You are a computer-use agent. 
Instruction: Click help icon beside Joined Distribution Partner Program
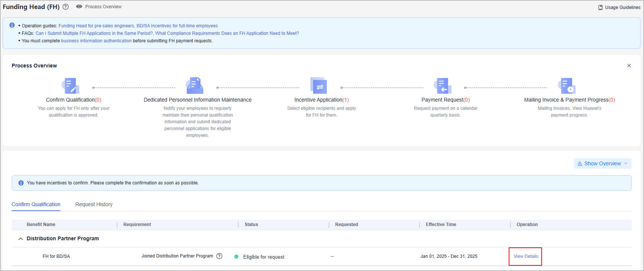click(220, 256)
